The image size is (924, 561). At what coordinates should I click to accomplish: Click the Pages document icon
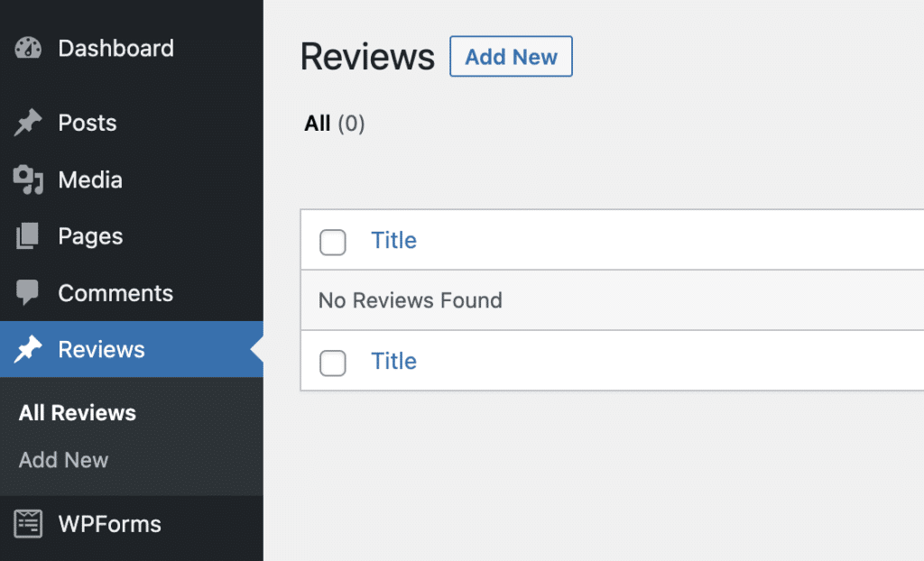[28, 235]
